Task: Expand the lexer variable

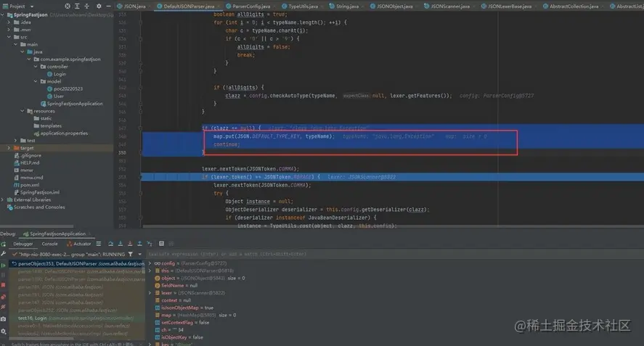Action: coord(150,292)
